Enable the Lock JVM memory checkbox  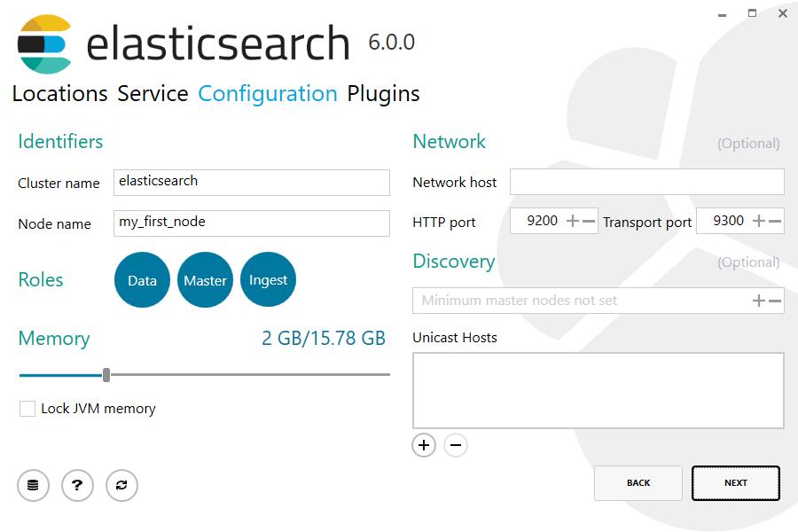click(x=26, y=409)
